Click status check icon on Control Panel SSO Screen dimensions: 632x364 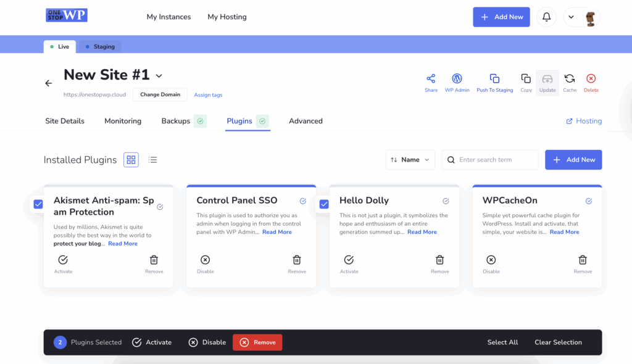302,201
